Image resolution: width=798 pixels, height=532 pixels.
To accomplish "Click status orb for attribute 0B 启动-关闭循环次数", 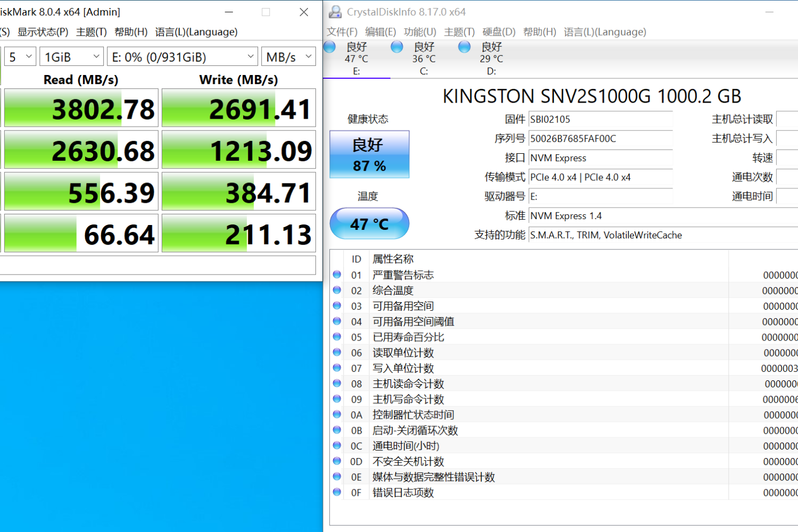I will [337, 430].
